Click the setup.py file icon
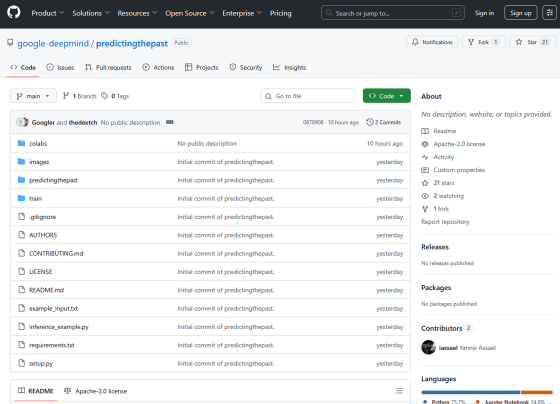This screenshot has width=560, height=404. coord(21,363)
